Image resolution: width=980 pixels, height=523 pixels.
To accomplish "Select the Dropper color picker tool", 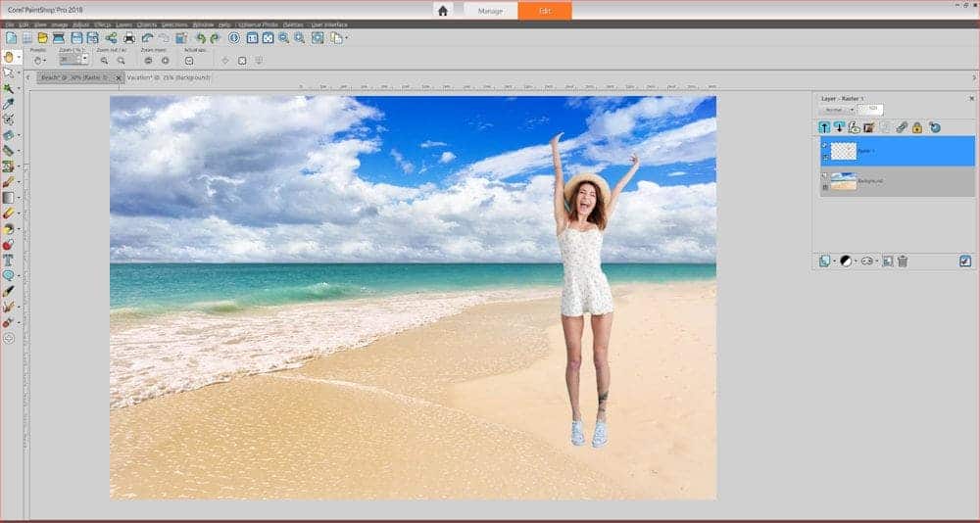I will 8,103.
